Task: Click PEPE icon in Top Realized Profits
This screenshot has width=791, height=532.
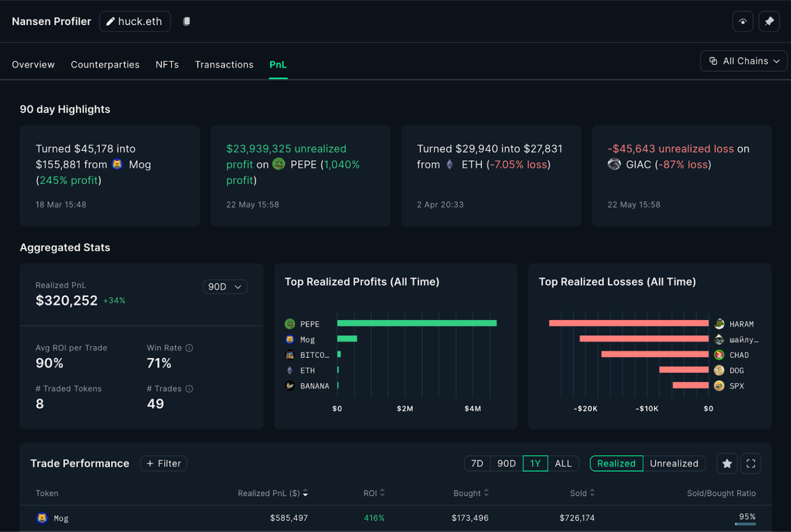Action: pyautogui.click(x=290, y=324)
